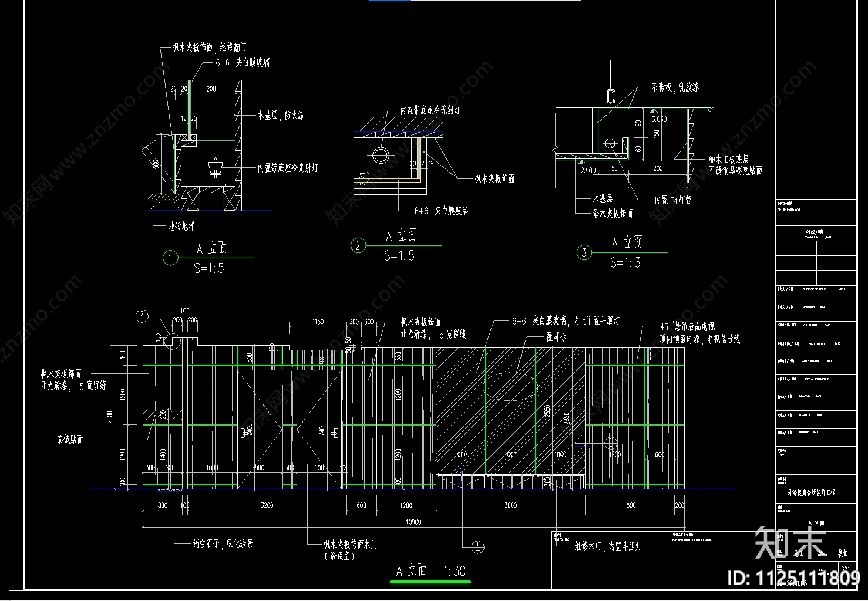Click the "S=1:3" scale text

click(625, 263)
